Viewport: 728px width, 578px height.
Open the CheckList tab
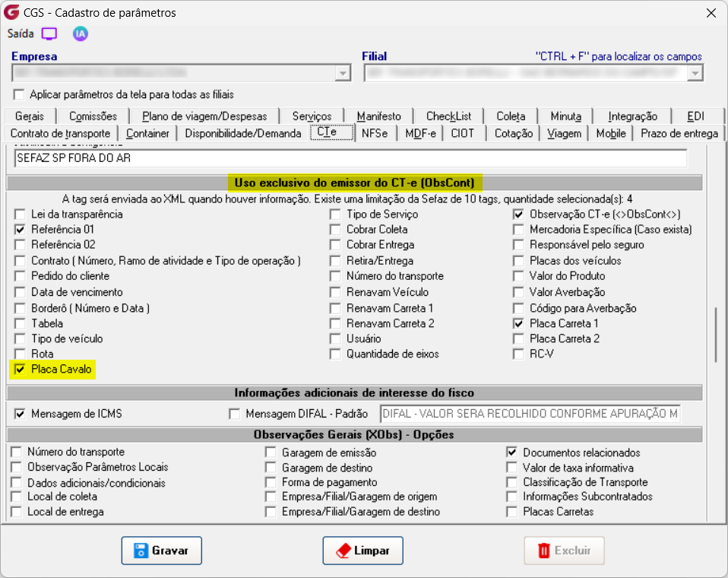click(448, 116)
